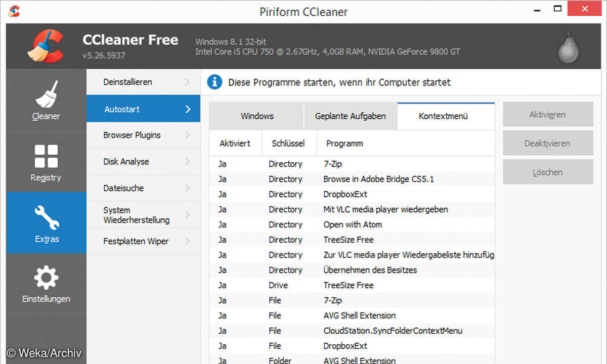Click chevron next to Disk Analyse
This screenshot has width=607, height=364.
(188, 162)
